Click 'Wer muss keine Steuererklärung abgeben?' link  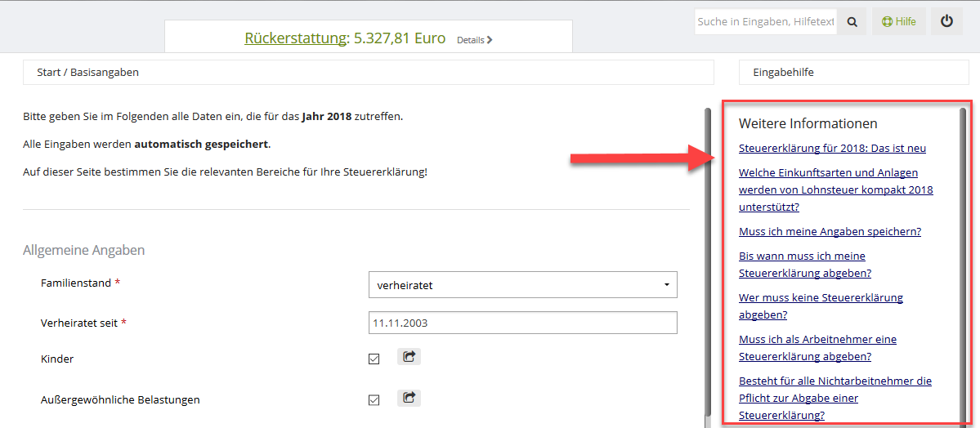click(821, 306)
